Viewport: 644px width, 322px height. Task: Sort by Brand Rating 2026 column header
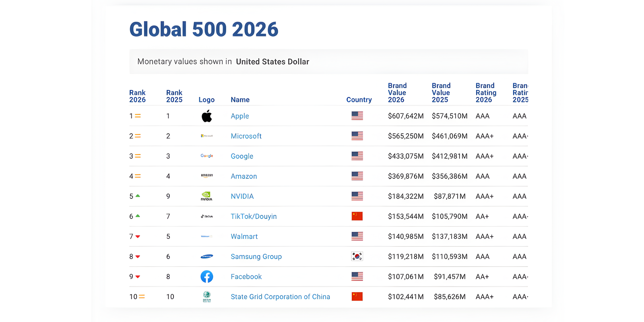tap(486, 93)
